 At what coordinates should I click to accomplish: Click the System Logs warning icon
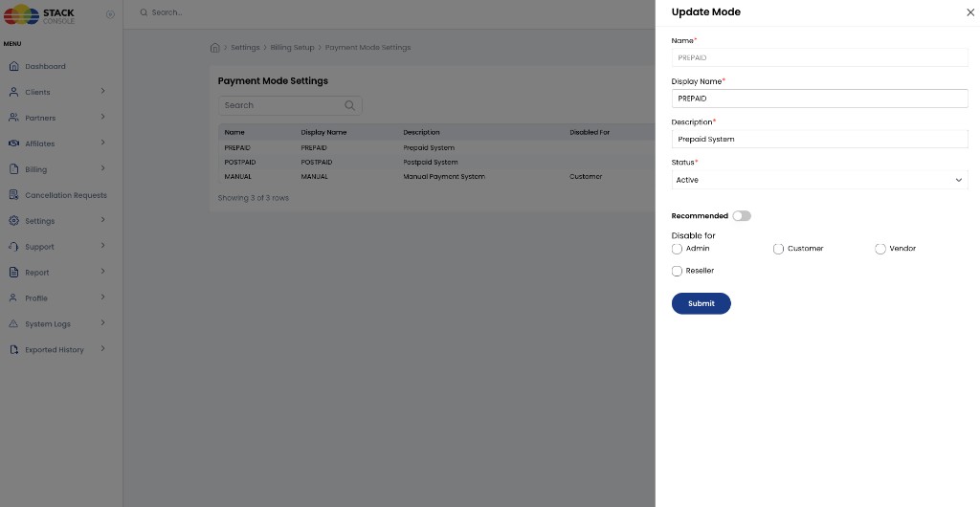coord(13,323)
